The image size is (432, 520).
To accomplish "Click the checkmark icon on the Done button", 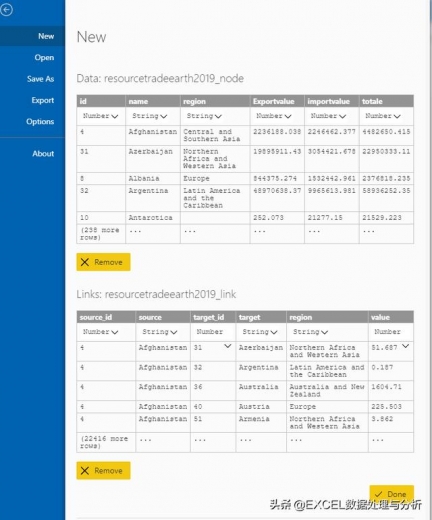I will [x=379, y=494].
